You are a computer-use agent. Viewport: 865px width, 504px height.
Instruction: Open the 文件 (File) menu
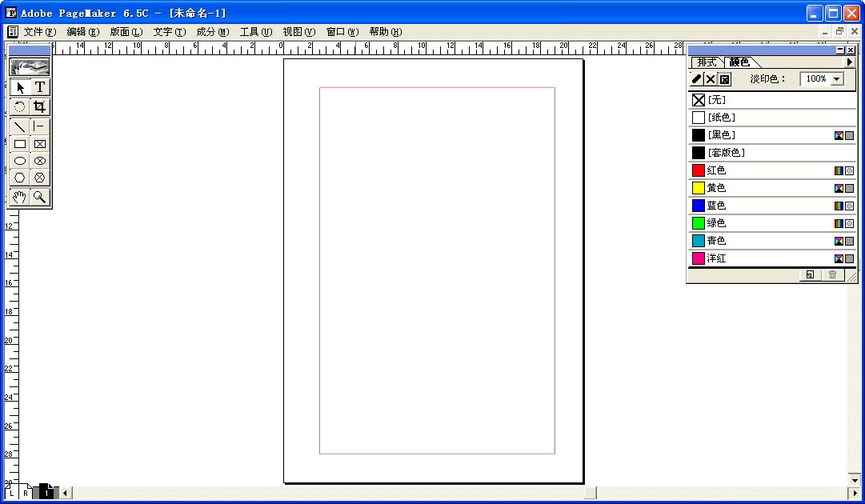pos(39,32)
